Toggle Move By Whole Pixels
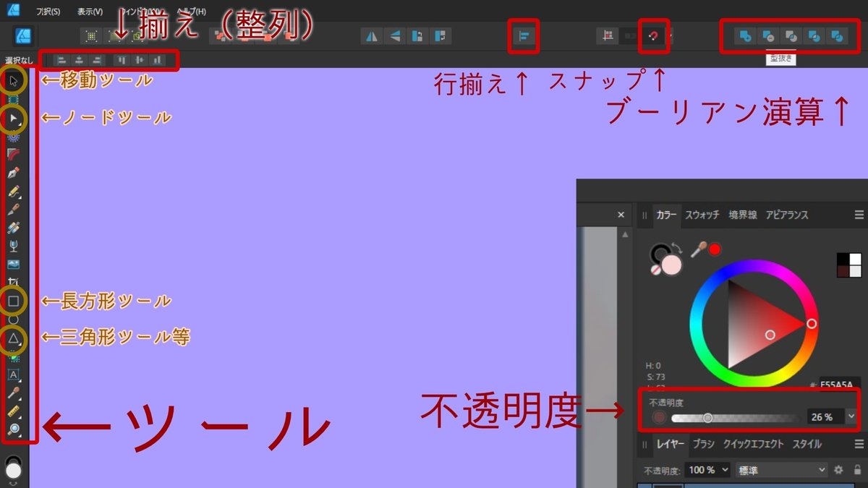Image resolution: width=868 pixels, height=488 pixels. (631, 35)
